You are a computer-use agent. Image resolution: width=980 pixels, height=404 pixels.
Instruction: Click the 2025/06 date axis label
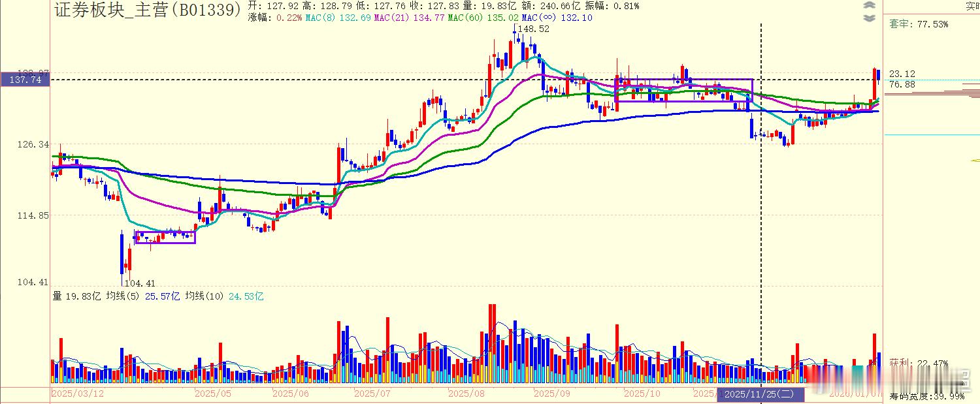coord(291,394)
